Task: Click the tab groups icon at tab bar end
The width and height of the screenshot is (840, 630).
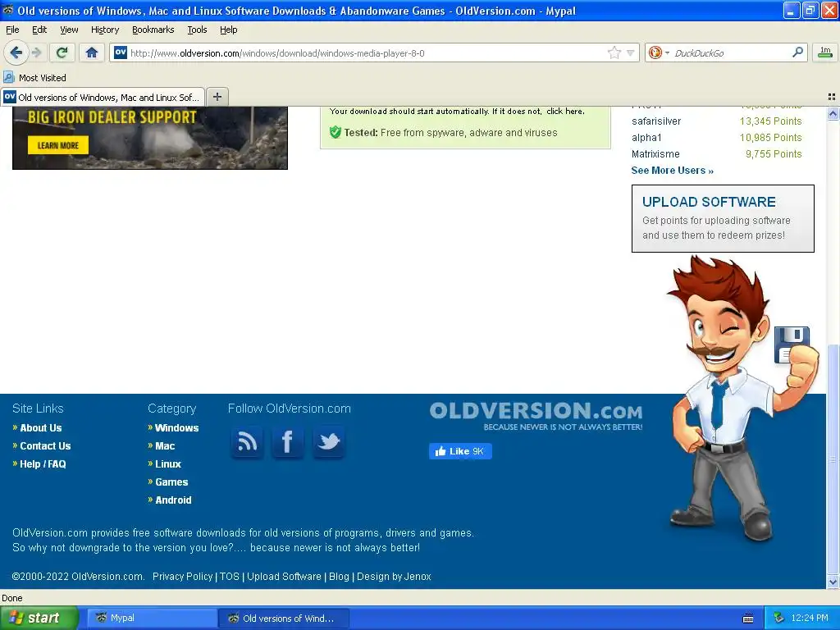Action: [x=832, y=97]
